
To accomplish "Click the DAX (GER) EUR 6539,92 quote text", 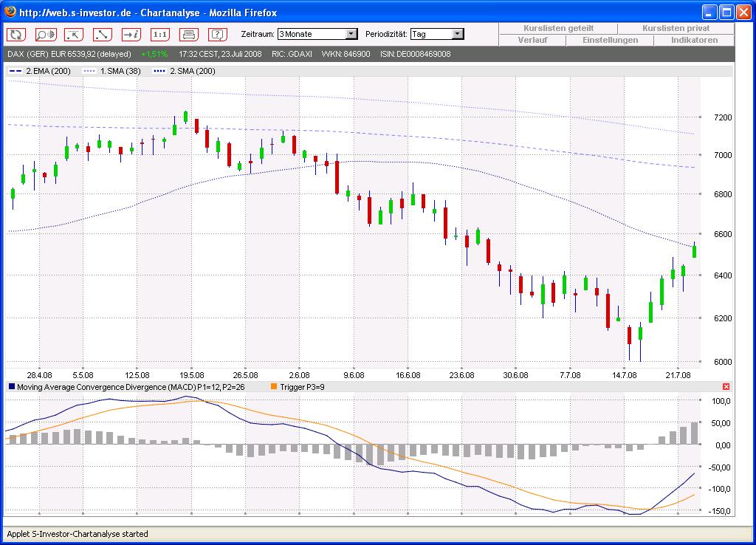I will coord(69,54).
